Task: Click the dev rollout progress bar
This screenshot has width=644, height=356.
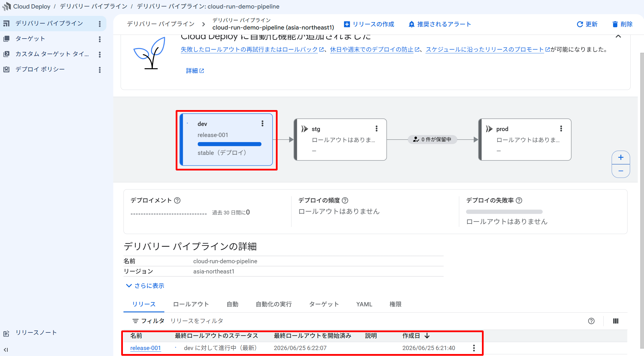Action: [229, 144]
